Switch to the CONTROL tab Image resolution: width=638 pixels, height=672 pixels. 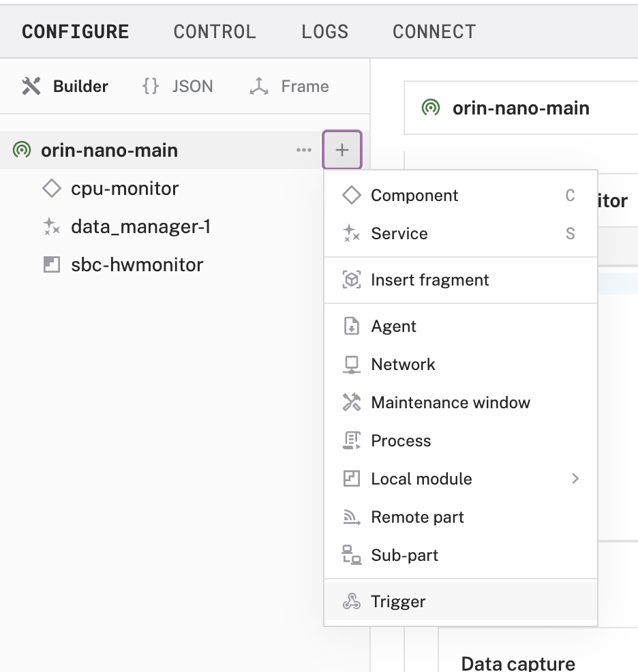pyautogui.click(x=215, y=31)
